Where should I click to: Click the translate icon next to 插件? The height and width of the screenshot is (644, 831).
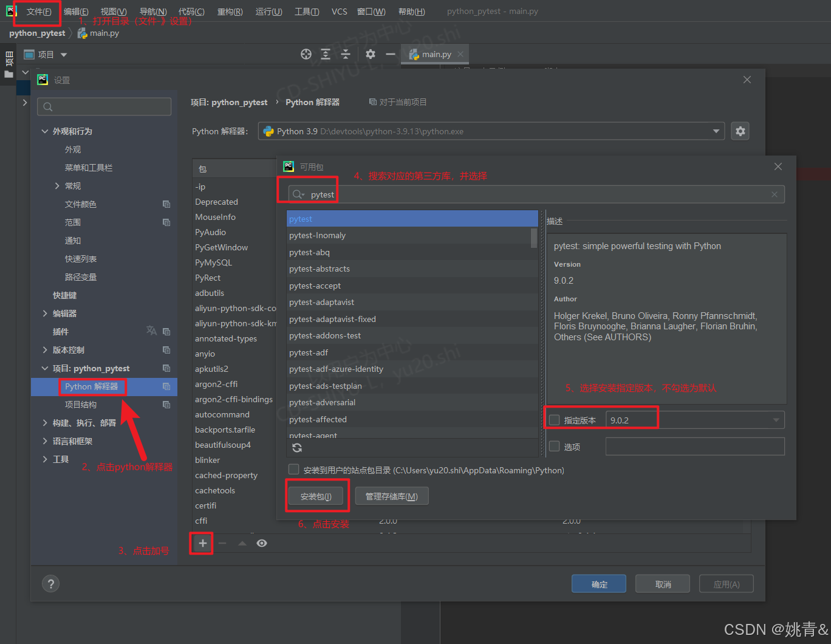(151, 331)
